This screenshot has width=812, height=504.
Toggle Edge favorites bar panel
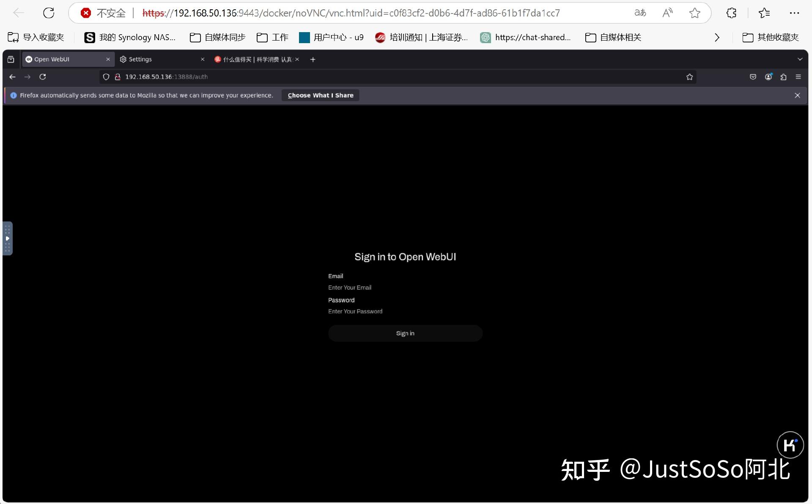(x=764, y=13)
